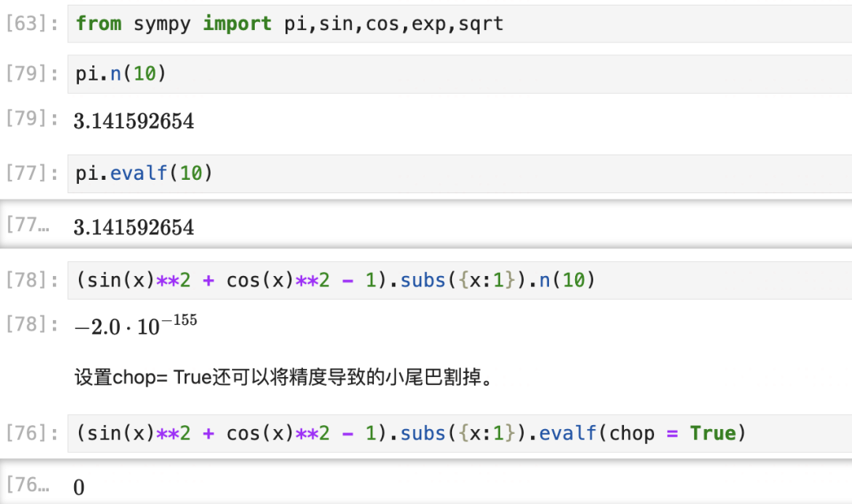This screenshot has width=852, height=504.
Task: Click the evalf(chop = True) code cell
Action: (x=460, y=433)
